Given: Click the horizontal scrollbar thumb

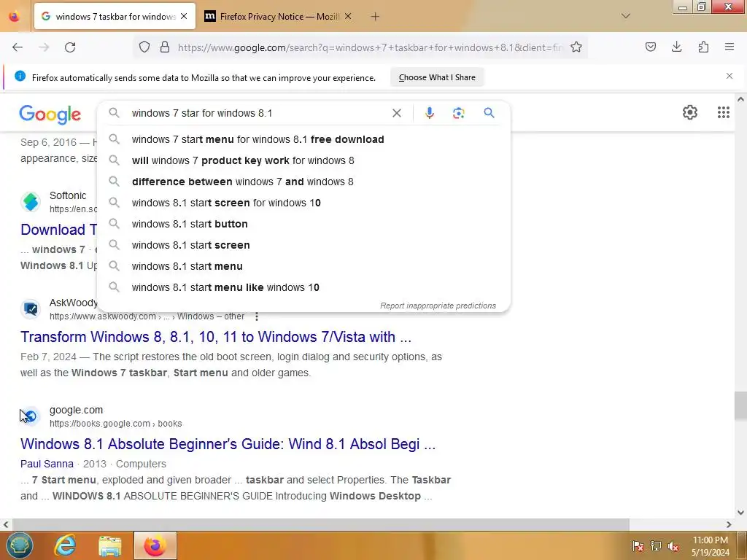Looking at the screenshot, I should pos(320,524).
